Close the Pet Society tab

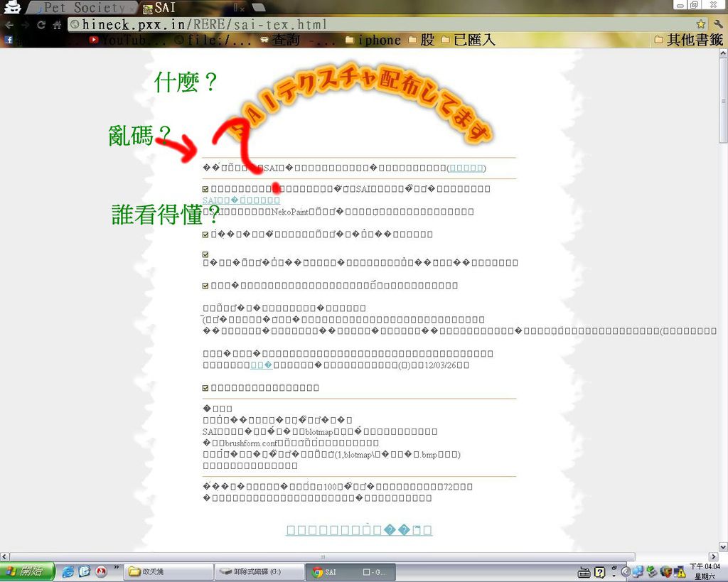pyautogui.click(x=132, y=9)
